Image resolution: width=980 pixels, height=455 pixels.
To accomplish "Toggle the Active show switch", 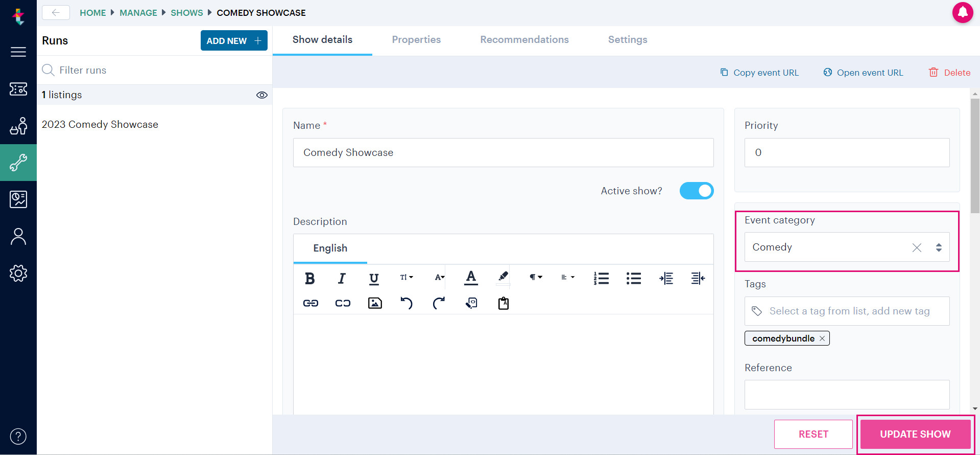I will 697,191.
